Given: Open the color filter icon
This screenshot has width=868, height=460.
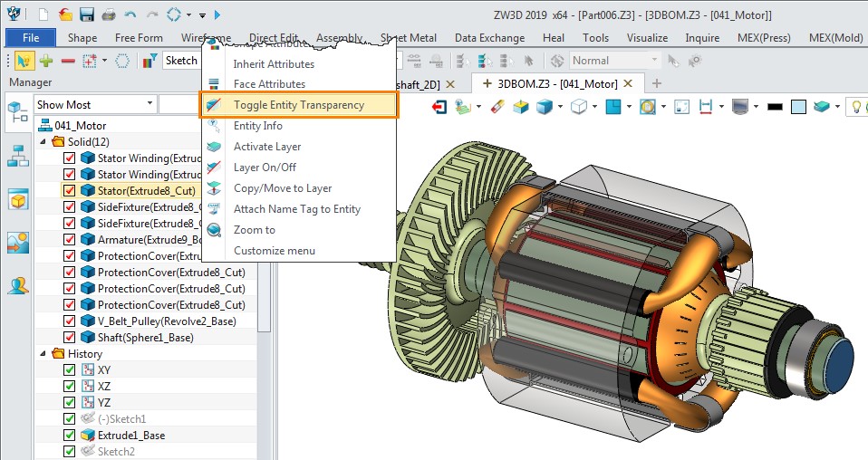Looking at the screenshot, I should coord(149,61).
